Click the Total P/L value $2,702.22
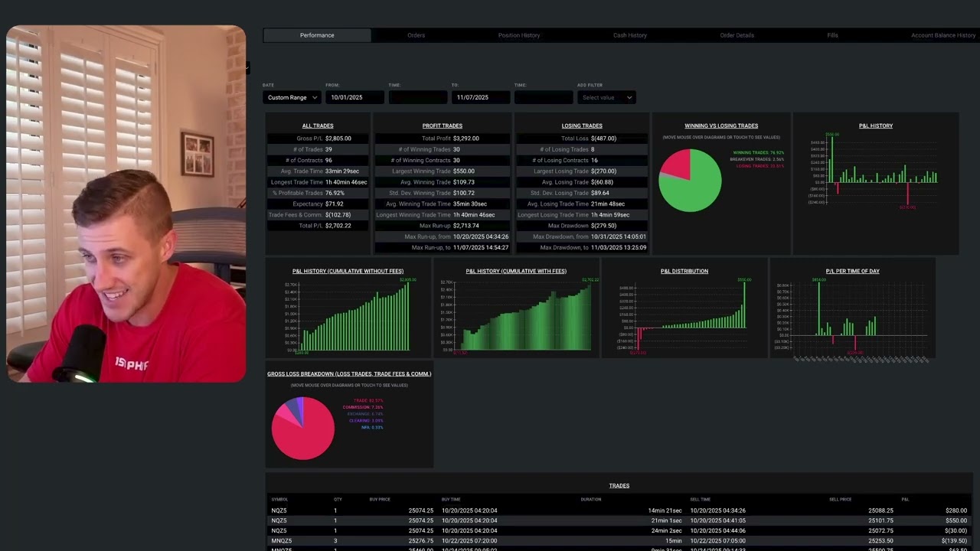 coord(338,226)
